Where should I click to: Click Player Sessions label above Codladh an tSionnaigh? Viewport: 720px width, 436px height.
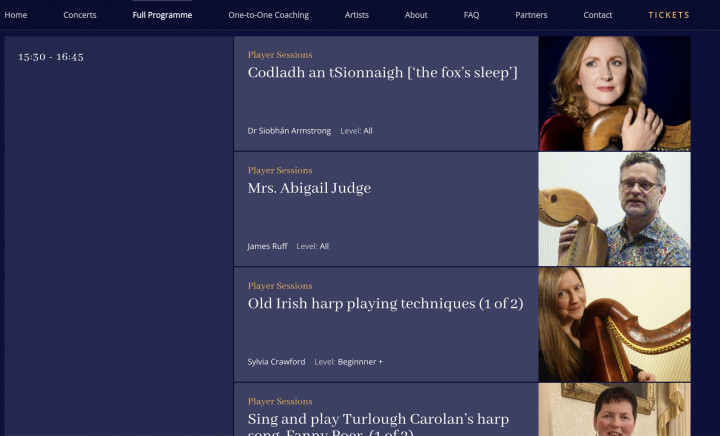(280, 55)
